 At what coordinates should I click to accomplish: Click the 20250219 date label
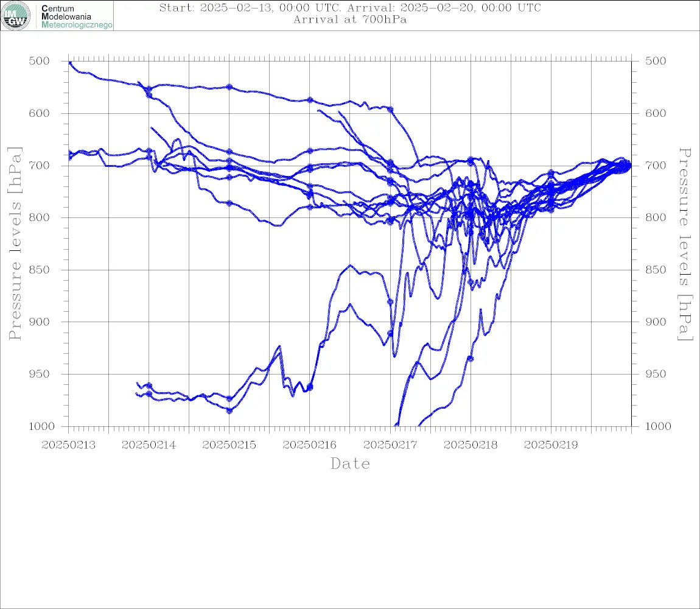tap(551, 445)
